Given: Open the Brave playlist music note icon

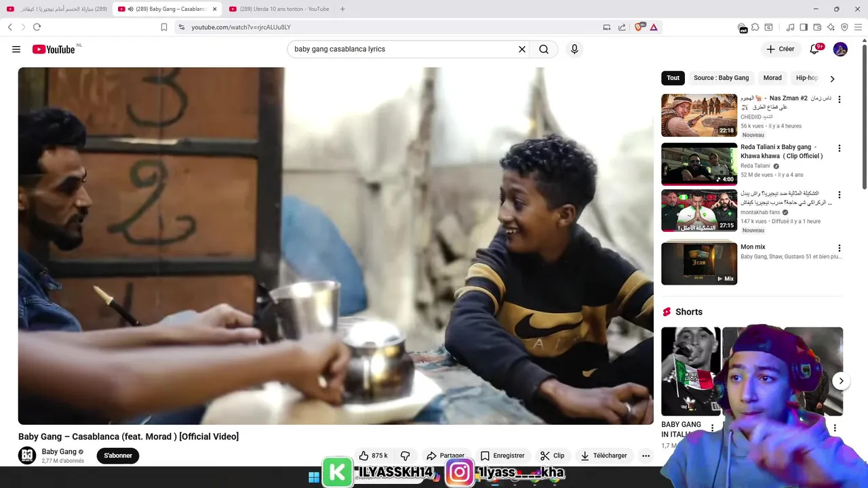Looking at the screenshot, I should tap(790, 27).
